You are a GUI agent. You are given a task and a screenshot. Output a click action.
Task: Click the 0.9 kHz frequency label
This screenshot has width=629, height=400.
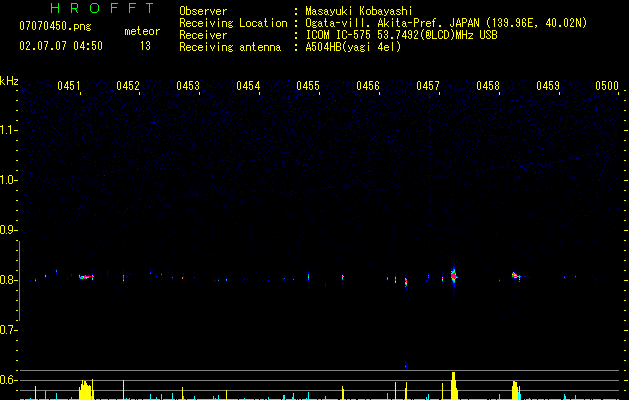(x=8, y=230)
